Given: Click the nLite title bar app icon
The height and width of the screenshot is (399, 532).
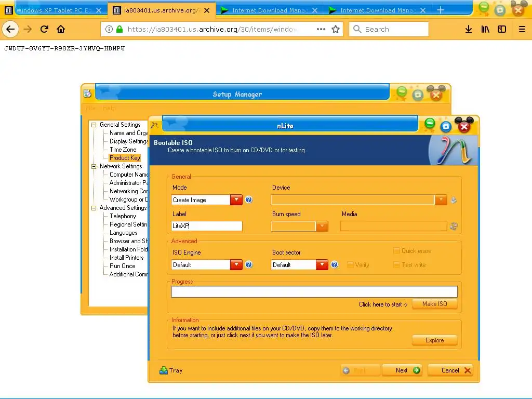Looking at the screenshot, I should 155,126.
